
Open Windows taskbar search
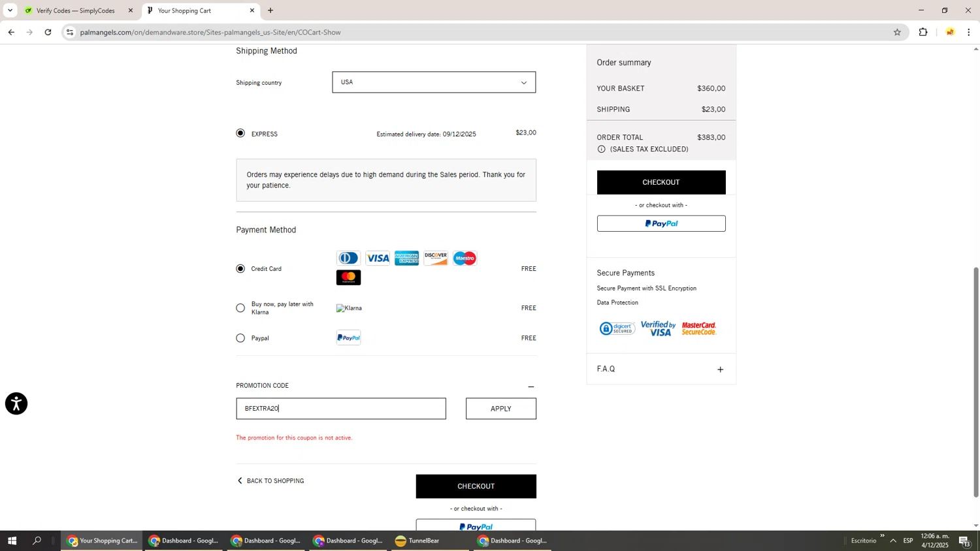[37, 541]
